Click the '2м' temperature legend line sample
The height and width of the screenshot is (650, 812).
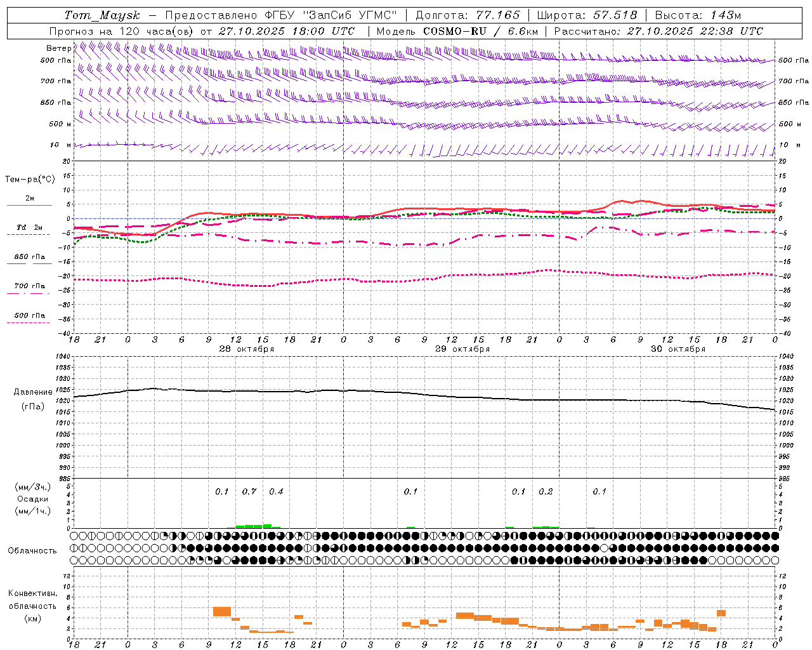click(x=29, y=205)
